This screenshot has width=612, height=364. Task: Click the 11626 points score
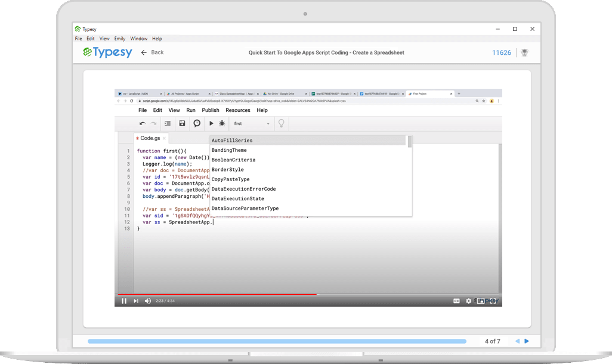[502, 52]
